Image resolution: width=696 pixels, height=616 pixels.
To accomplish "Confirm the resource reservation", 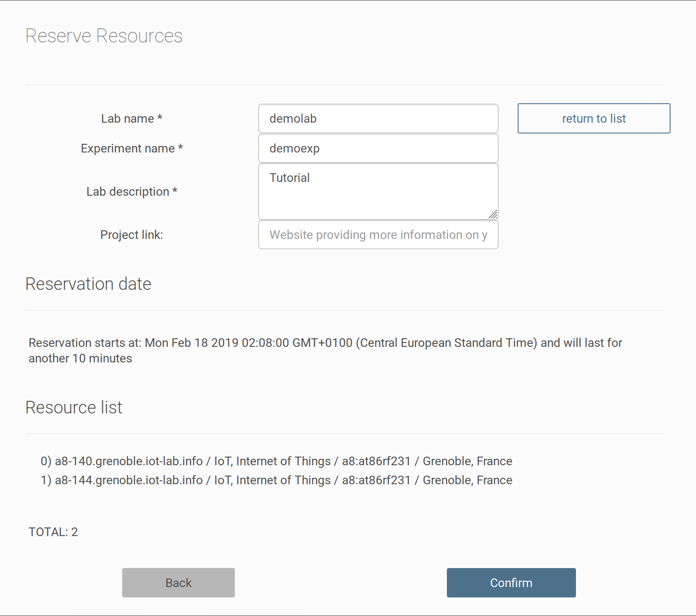I will [511, 583].
